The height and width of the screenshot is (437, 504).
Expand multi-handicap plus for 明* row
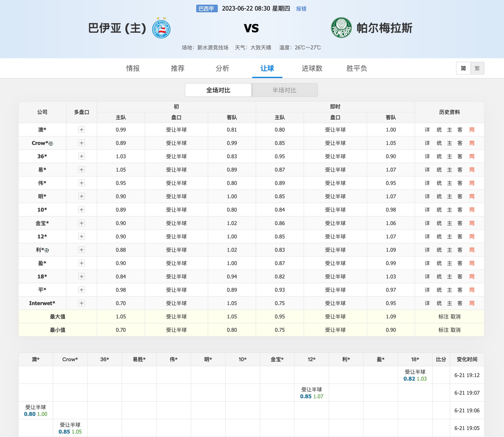pos(81,196)
